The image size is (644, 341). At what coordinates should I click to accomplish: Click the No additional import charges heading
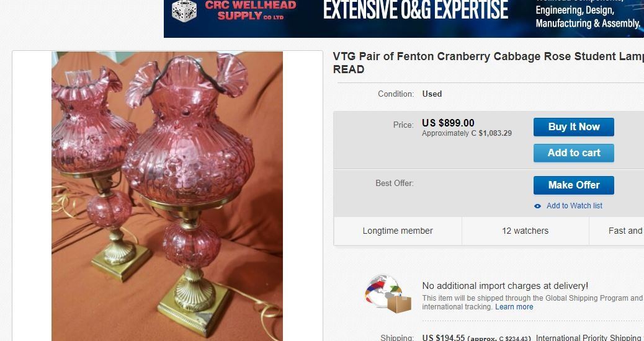click(x=505, y=286)
